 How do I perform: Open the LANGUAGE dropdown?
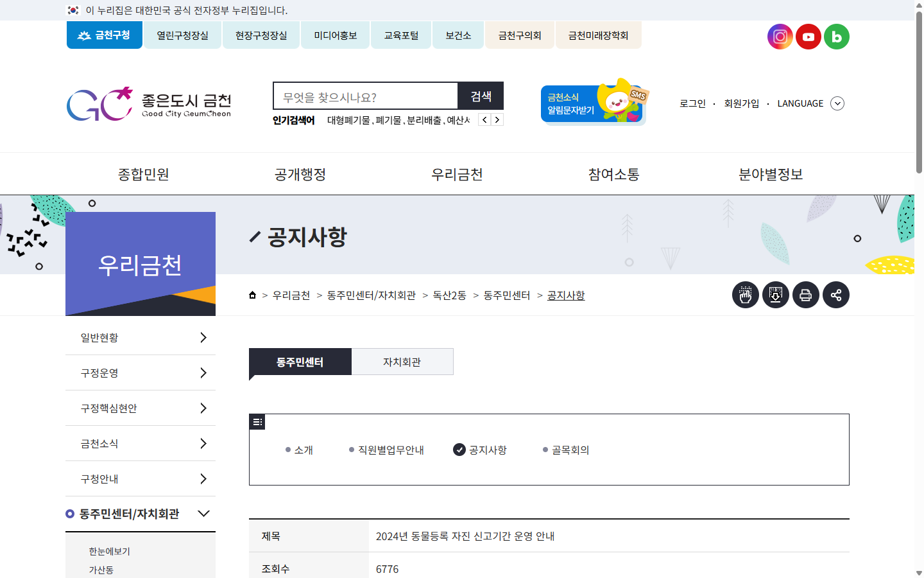pyautogui.click(x=810, y=103)
